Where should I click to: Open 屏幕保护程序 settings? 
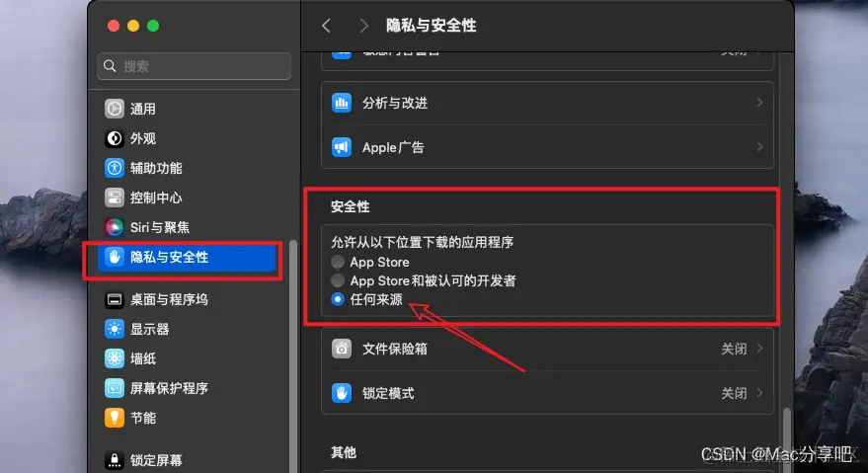click(x=189, y=388)
